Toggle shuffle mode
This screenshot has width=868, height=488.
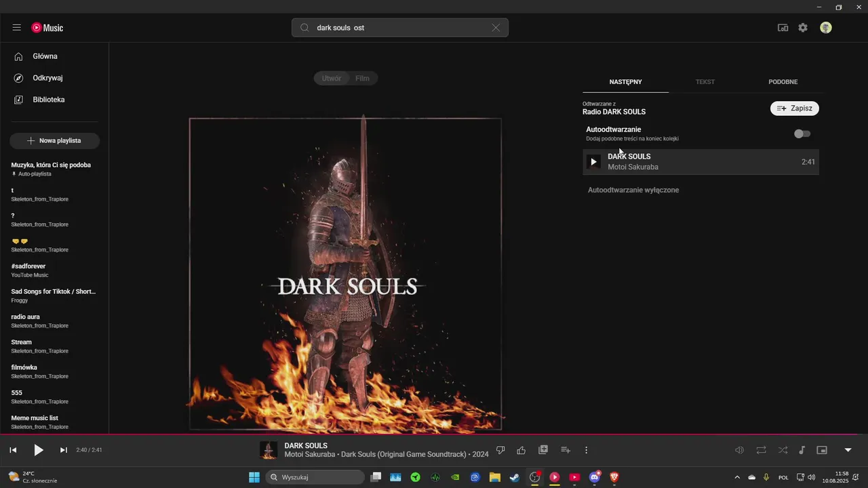(783, 450)
